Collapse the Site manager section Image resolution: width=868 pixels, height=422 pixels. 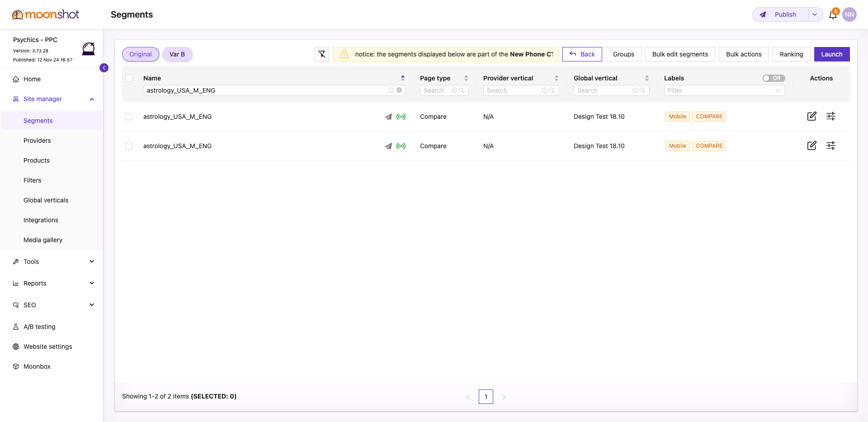point(92,99)
